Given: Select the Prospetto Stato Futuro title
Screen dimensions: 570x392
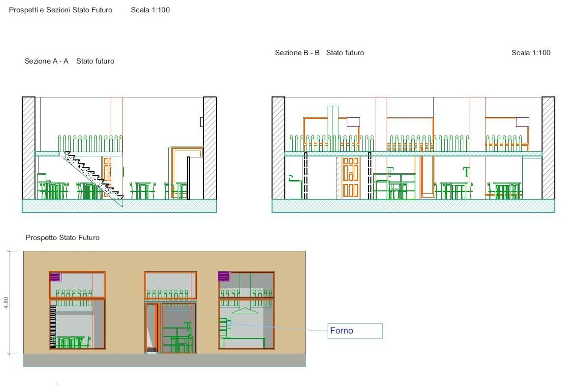Looking at the screenshot, I should pyautogui.click(x=62, y=237).
